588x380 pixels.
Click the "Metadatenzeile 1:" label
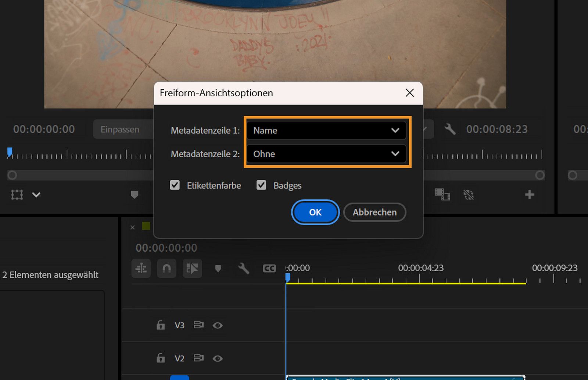[205, 130]
